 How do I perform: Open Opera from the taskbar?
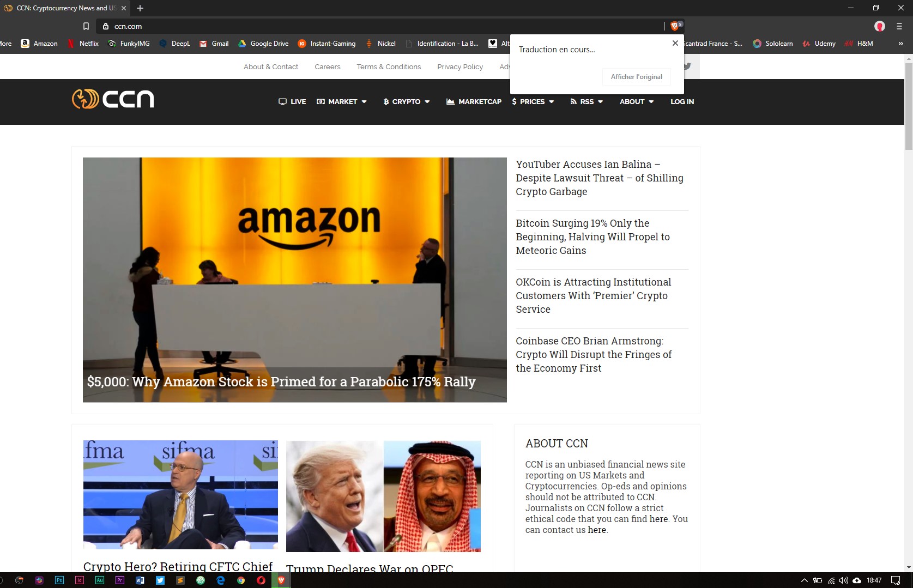(x=261, y=580)
